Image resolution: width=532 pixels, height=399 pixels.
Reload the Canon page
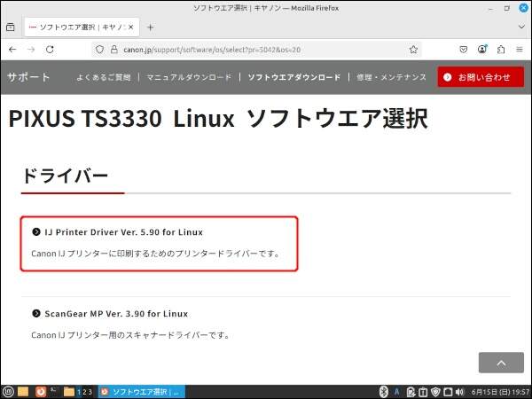50,50
